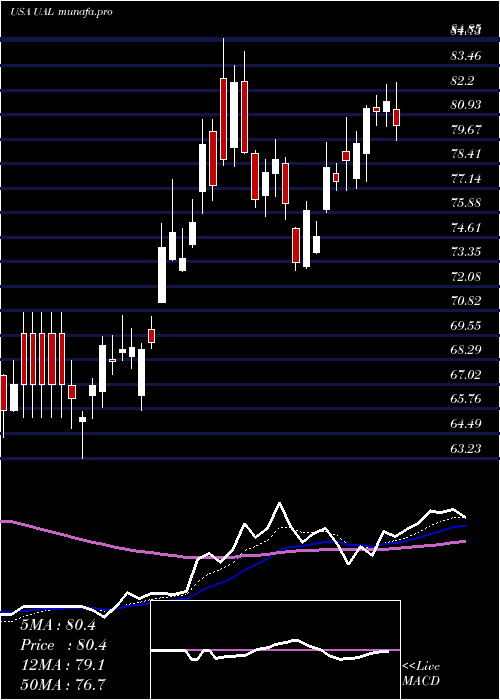500x700 pixels.
Task: Click the 68.29 price axis label
Action: (x=466, y=350)
